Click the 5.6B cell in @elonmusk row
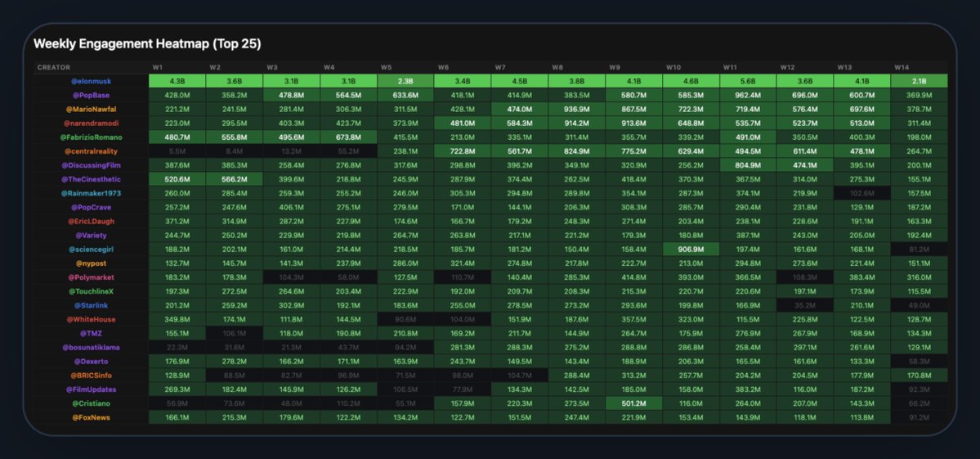Screen dimensions: 980x459 [x=748, y=81]
